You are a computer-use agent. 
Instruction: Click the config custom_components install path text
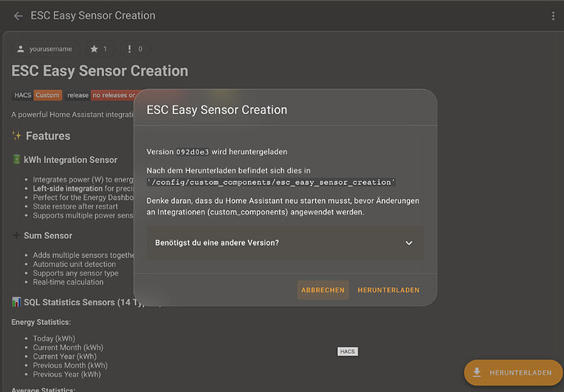[x=271, y=182]
